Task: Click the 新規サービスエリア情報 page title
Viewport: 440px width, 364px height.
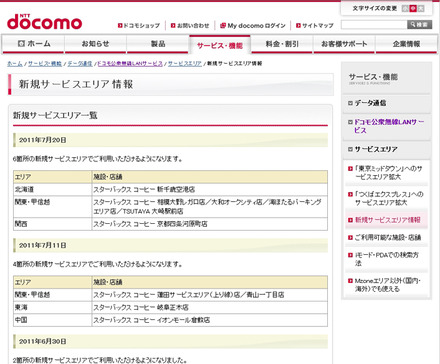Action: pyautogui.click(x=76, y=84)
